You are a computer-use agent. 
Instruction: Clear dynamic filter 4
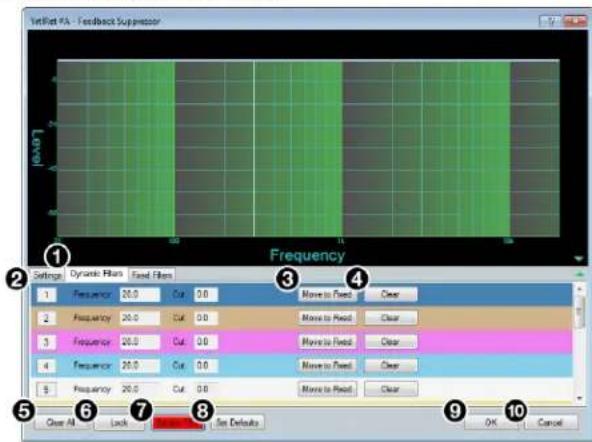point(391,365)
